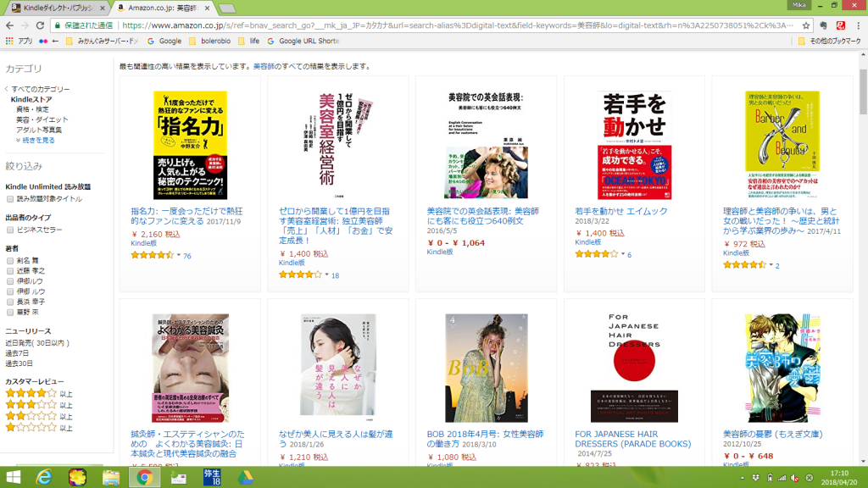Click the 美容師 all-results link
This screenshot has height=488, width=868.
[264, 66]
